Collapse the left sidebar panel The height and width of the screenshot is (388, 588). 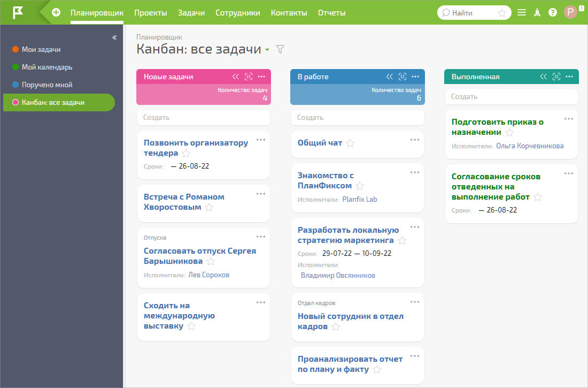point(114,37)
